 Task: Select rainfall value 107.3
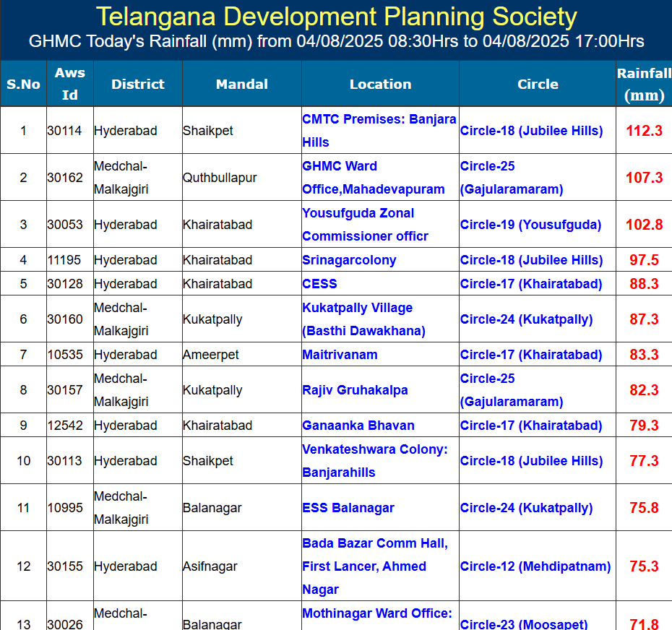click(x=644, y=178)
